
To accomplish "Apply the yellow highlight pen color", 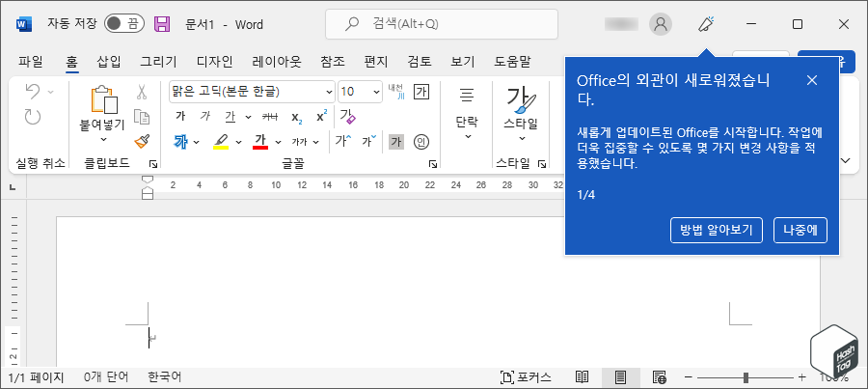I will (x=221, y=142).
